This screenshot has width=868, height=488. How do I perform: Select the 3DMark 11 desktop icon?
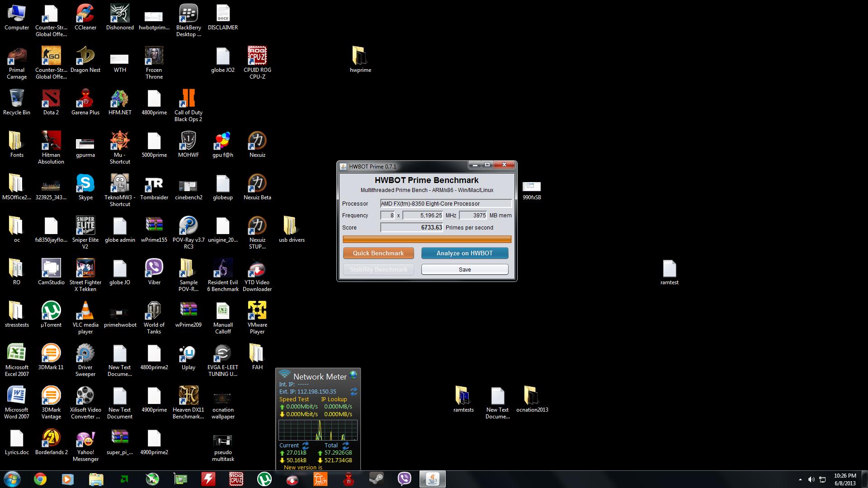[x=51, y=357]
